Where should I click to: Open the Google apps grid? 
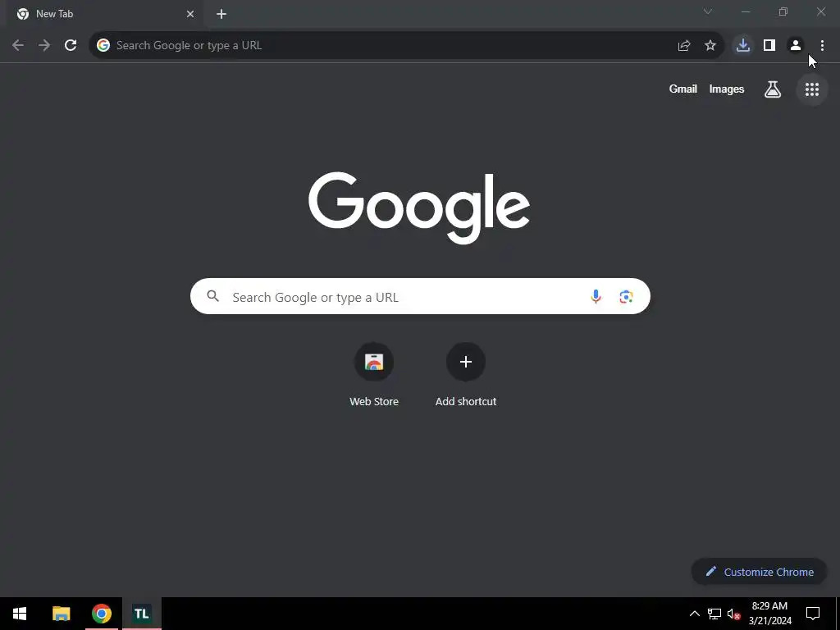(812, 89)
